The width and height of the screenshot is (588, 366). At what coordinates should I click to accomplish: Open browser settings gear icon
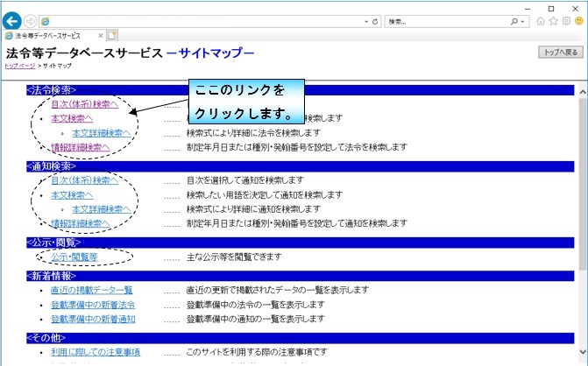pyautogui.click(x=565, y=20)
